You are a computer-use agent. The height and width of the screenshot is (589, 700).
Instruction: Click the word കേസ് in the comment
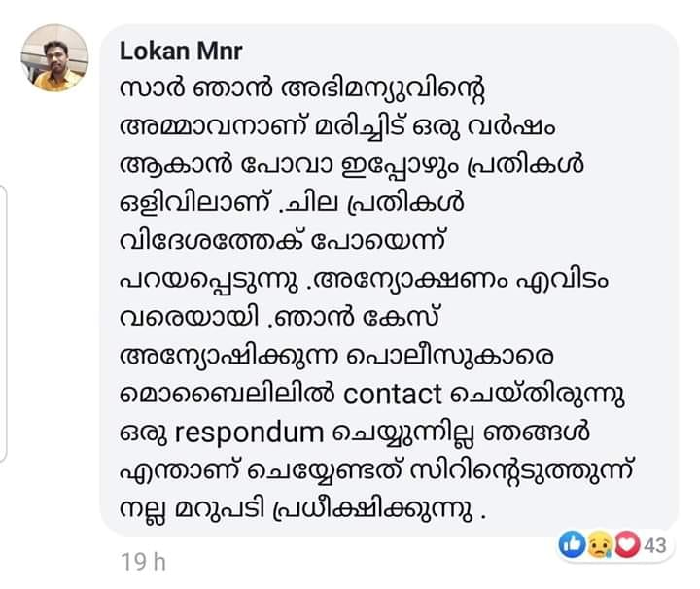tap(402, 319)
